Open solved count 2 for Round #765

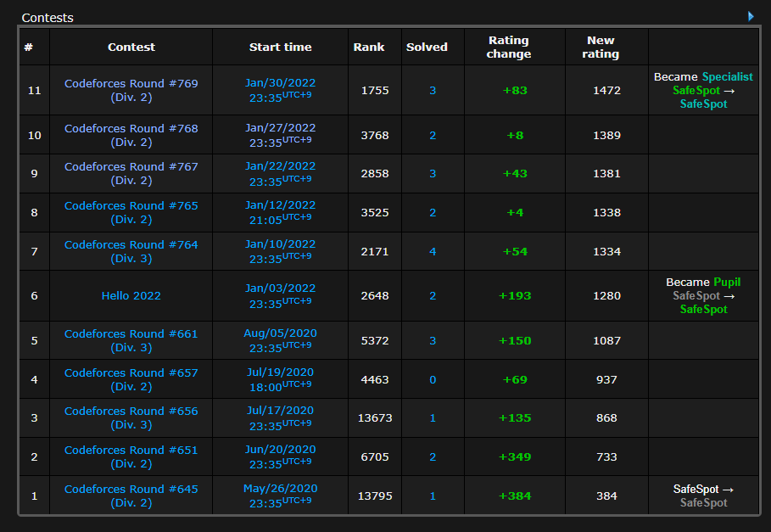(x=433, y=212)
